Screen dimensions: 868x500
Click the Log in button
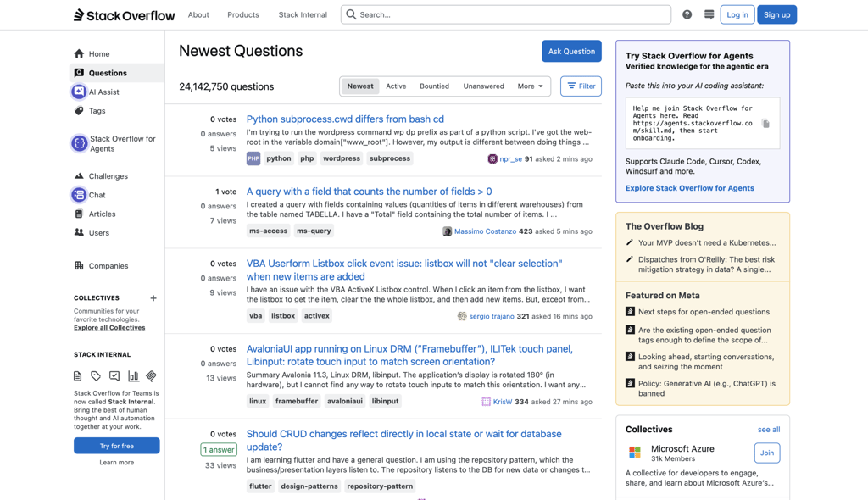(737, 15)
